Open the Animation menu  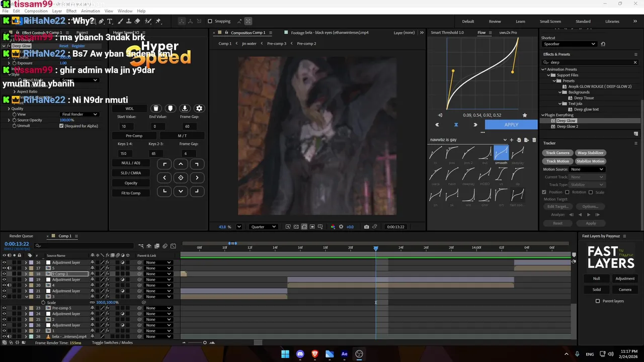91,11
